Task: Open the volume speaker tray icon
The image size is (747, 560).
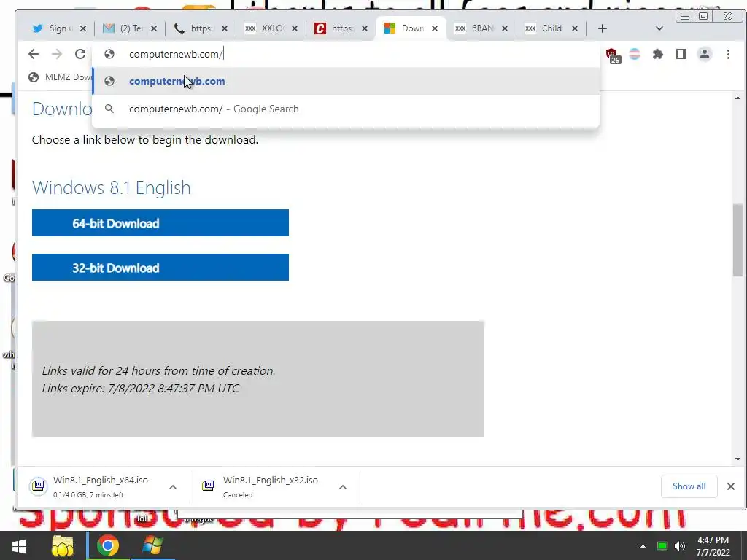Action: tap(680, 546)
